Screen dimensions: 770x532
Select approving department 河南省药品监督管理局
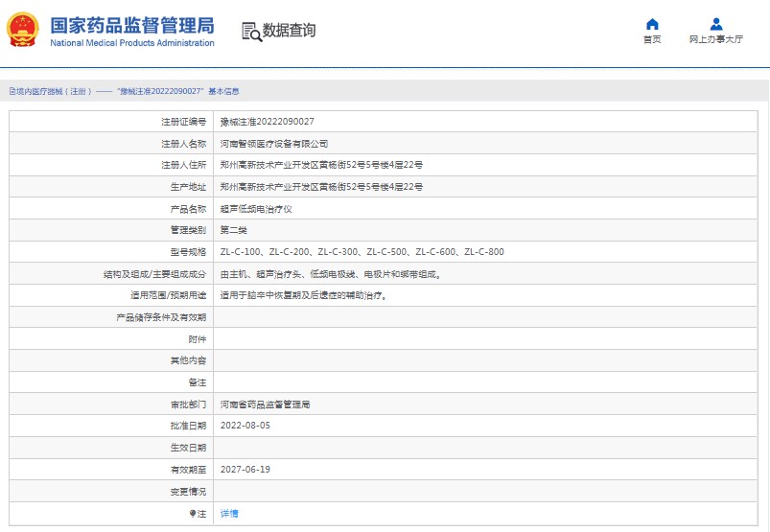pos(265,405)
